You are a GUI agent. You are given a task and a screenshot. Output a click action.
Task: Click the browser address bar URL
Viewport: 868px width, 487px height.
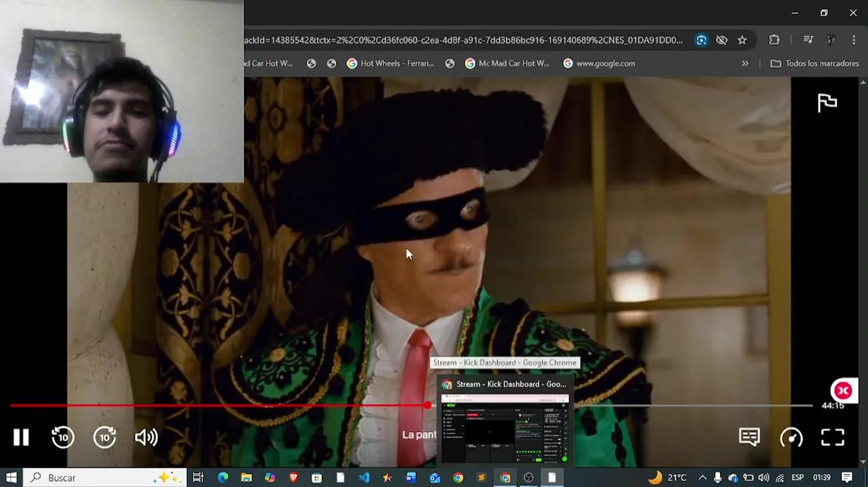tap(464, 40)
